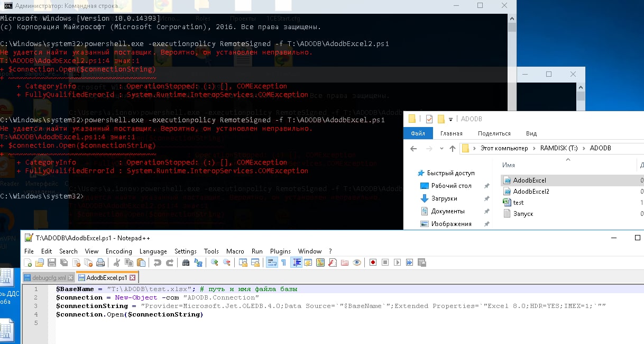Open Notepad++ Macro menu
The width and height of the screenshot is (644, 344).
click(x=235, y=251)
